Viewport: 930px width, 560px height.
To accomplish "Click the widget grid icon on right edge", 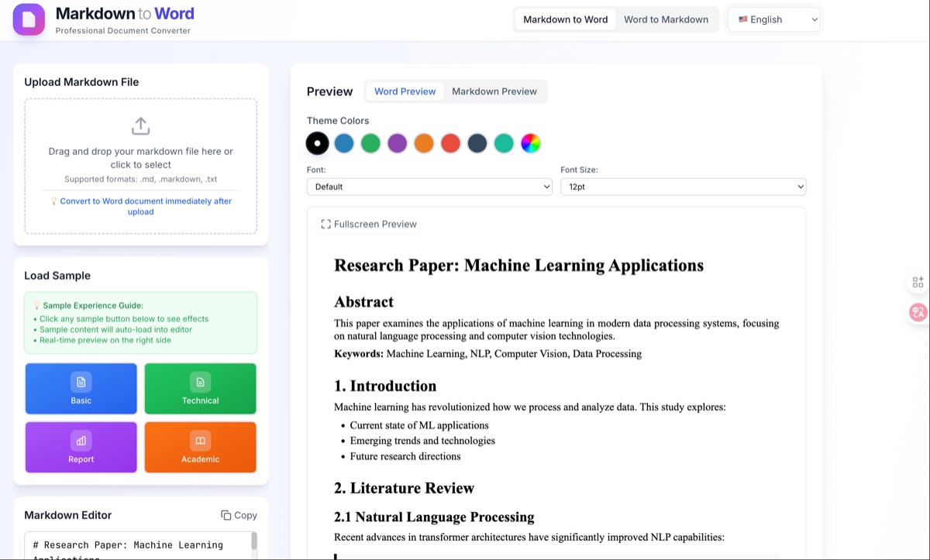I will [x=918, y=282].
